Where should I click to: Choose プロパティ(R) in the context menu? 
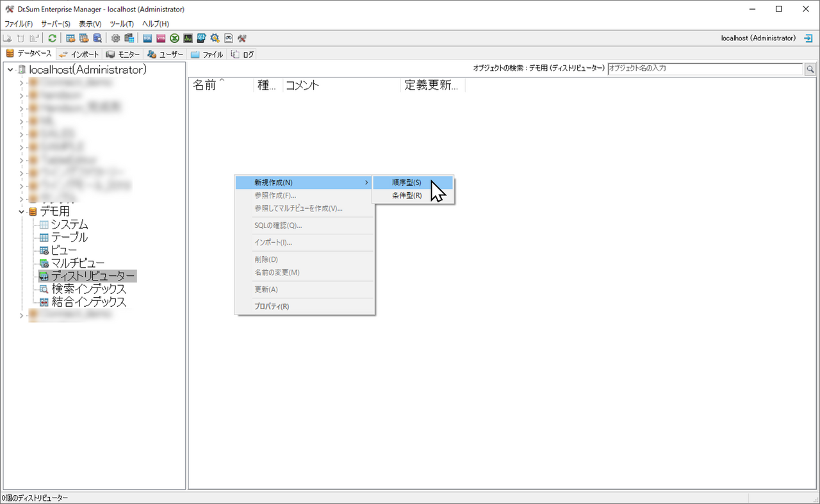tap(304, 306)
